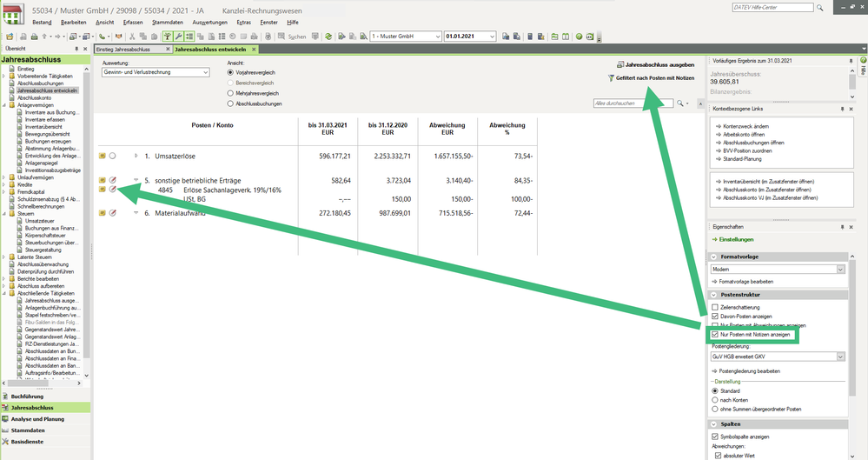868x460 pixels.
Task: Click the yellow note icon beside Umsatzerlöse
Action: 103,156
